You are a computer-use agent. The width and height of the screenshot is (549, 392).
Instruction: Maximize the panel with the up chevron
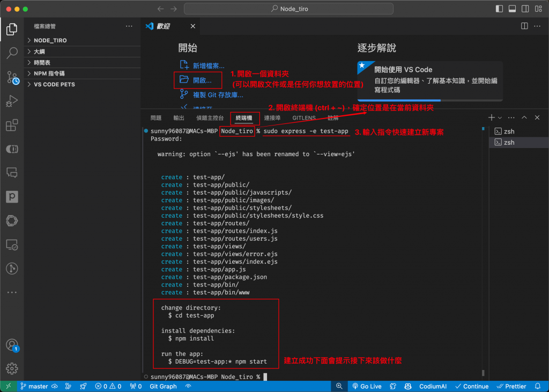pyautogui.click(x=524, y=117)
